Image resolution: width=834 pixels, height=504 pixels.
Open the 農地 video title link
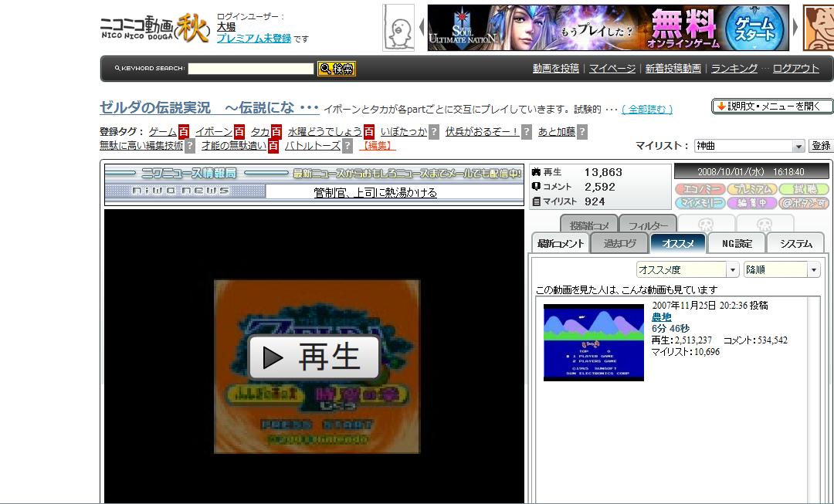[662, 317]
